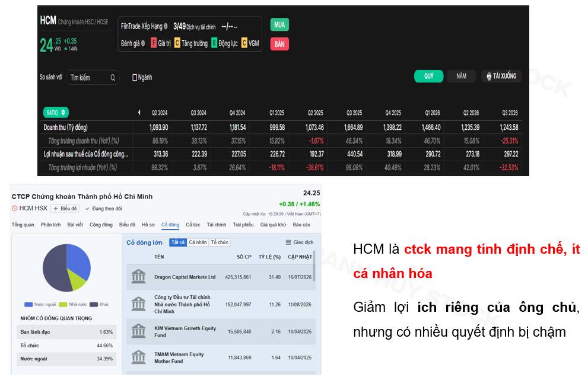Click the clock icon beside HCM:HSX
The height and width of the screenshot is (377, 588).
point(15,209)
